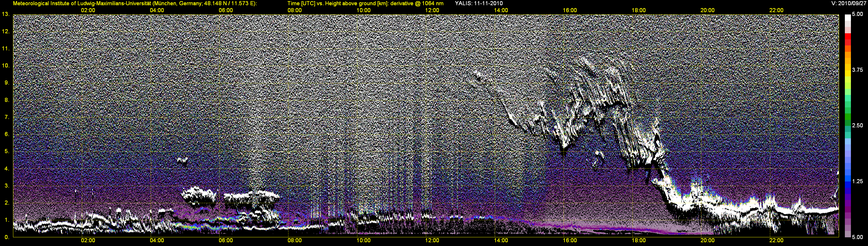Click the 10:00 label on the top time axis

tap(363, 10)
